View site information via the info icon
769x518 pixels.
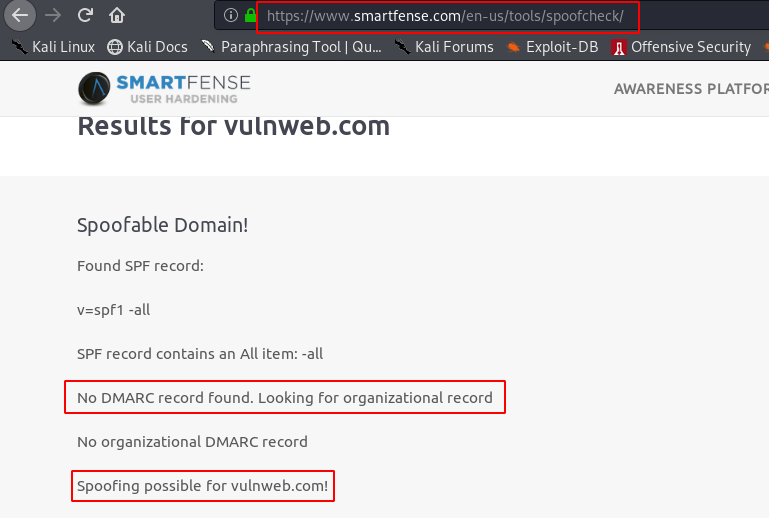pos(231,15)
